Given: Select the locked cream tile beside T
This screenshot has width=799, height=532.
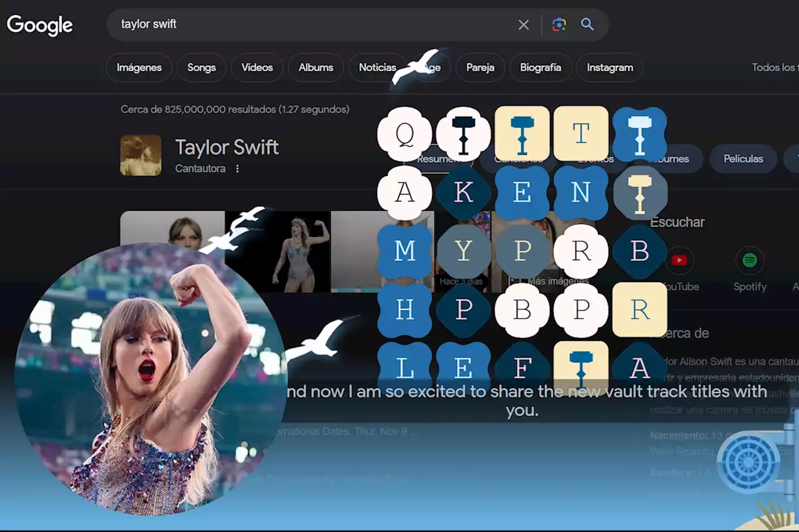Looking at the screenshot, I should [x=522, y=133].
